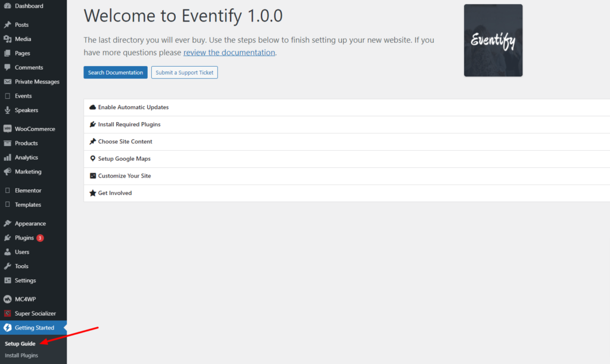Viewport: 610px width, 364px height.
Task: Click the Getting Started lightning icon
Action: (x=7, y=328)
